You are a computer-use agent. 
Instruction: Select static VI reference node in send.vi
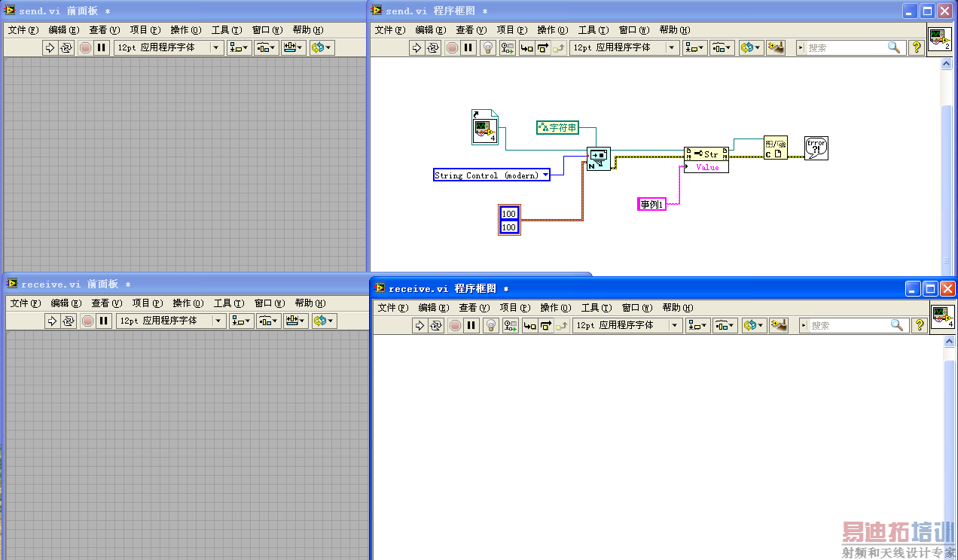pyautogui.click(x=485, y=126)
